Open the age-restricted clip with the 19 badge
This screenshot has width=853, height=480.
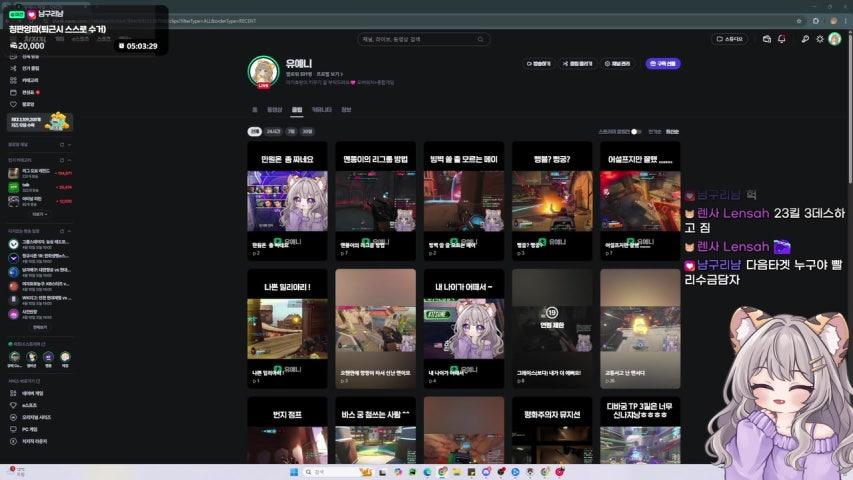tap(552, 328)
